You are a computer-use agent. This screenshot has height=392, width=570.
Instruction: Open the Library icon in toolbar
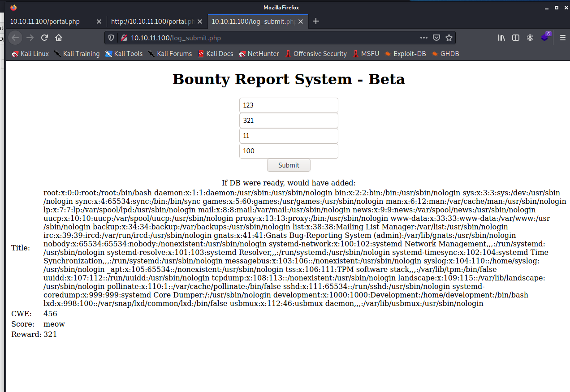[501, 38]
